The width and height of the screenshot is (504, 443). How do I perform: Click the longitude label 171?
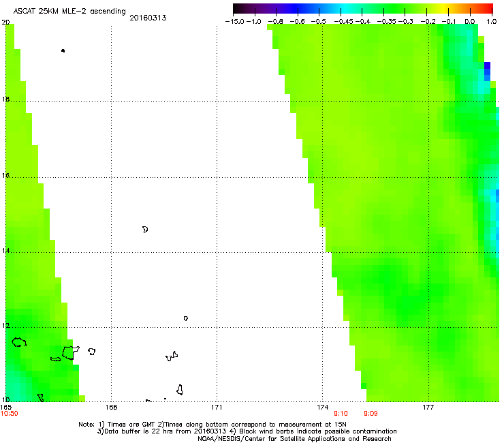tap(217, 408)
